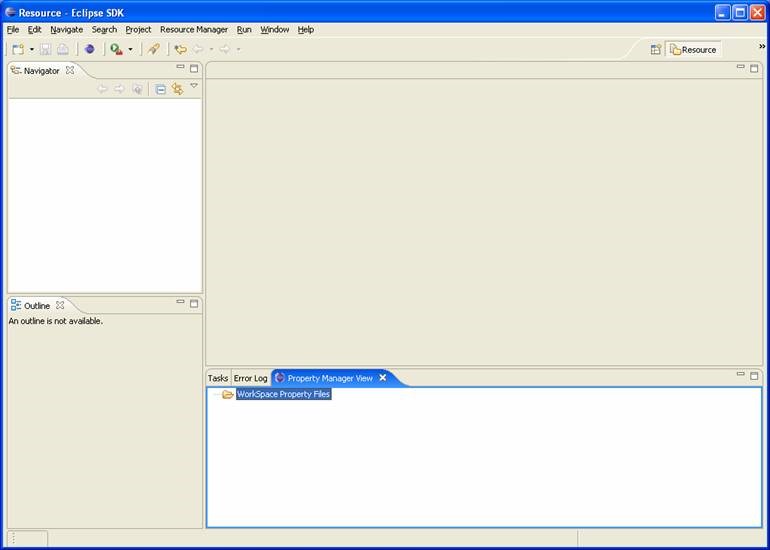Open the Project menu
Image resolution: width=770 pixels, height=550 pixels.
tap(138, 29)
